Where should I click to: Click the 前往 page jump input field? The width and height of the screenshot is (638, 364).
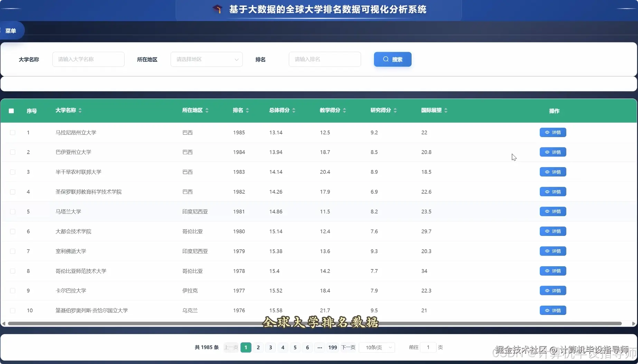(x=428, y=347)
